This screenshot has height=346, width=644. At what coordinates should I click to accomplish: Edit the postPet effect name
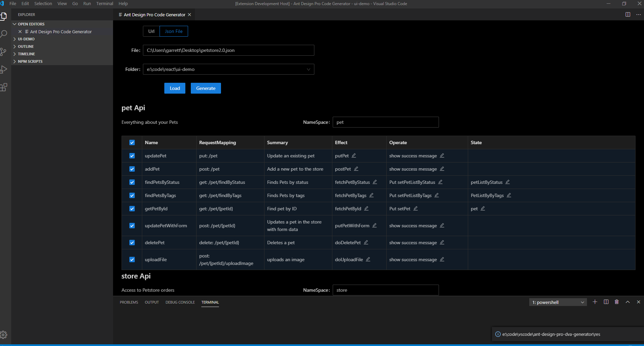coord(356,169)
